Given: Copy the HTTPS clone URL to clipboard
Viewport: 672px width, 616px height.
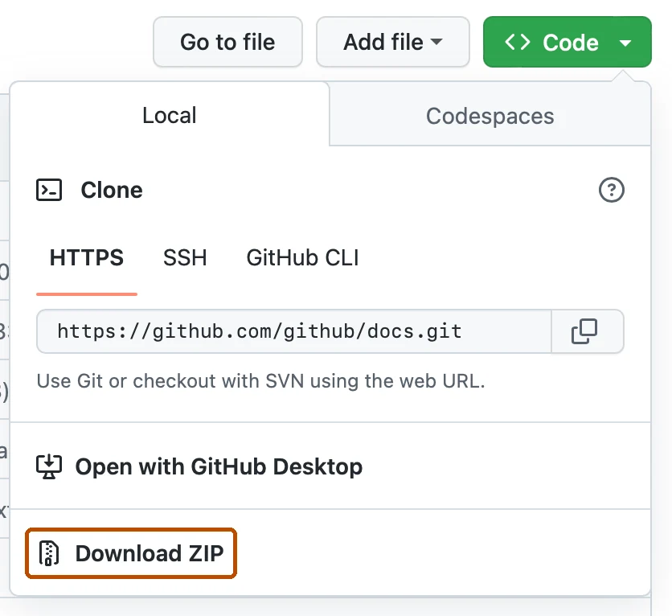Looking at the screenshot, I should 587,331.
